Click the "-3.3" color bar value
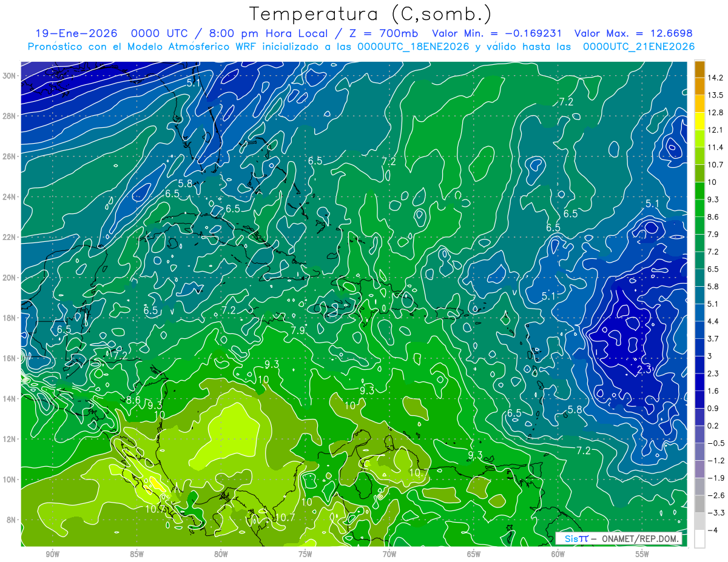728x562 pixels. tap(716, 513)
